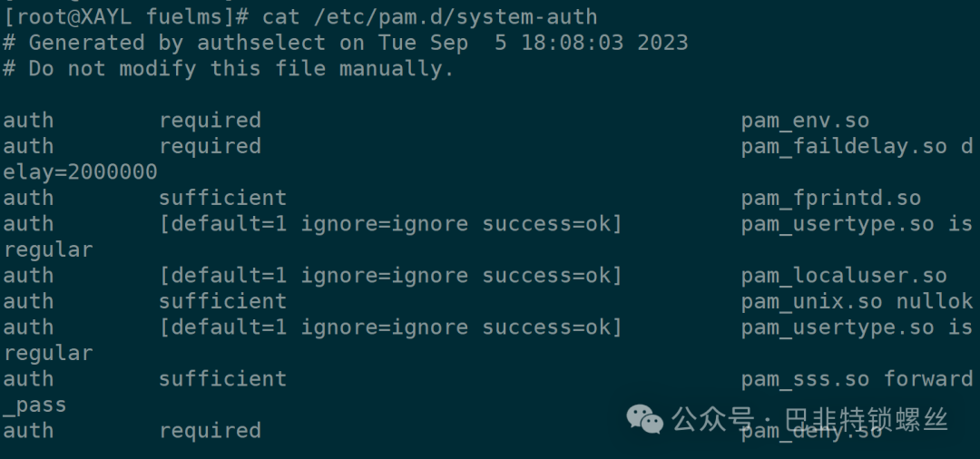The width and height of the screenshot is (980, 459).
Task: Click the Do not modify comment line
Action: tap(228, 69)
